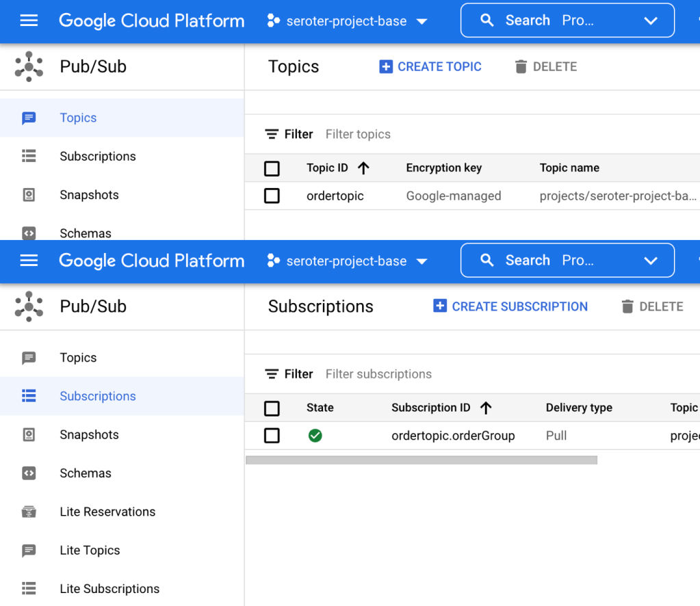Click the trash icon on Subscriptions page

click(x=627, y=306)
